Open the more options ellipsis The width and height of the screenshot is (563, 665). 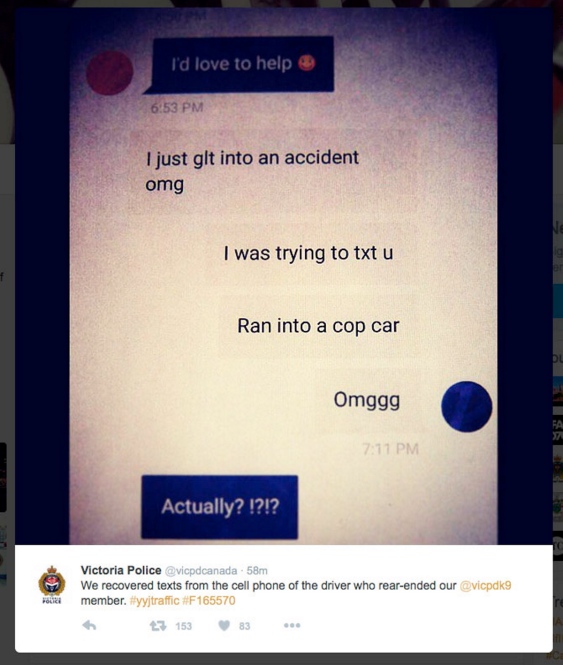[x=292, y=626]
